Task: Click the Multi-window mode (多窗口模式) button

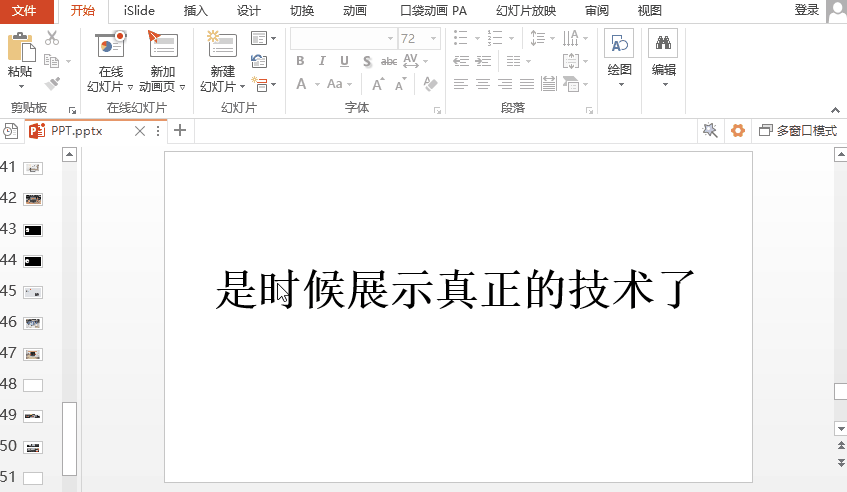Action: [x=798, y=131]
